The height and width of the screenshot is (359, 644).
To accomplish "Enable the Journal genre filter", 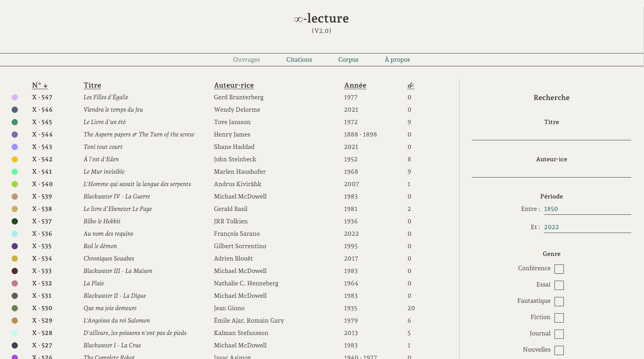I will click(x=559, y=334).
